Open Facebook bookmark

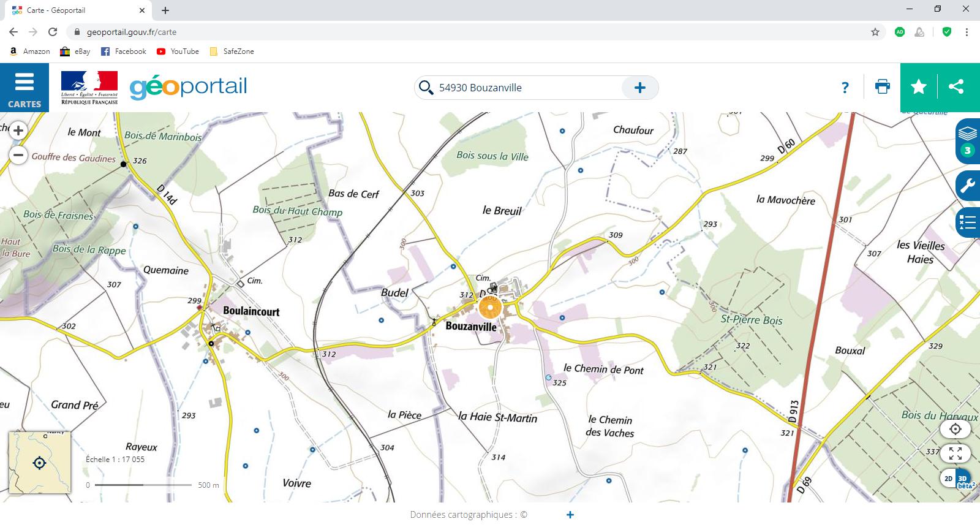[x=123, y=51]
